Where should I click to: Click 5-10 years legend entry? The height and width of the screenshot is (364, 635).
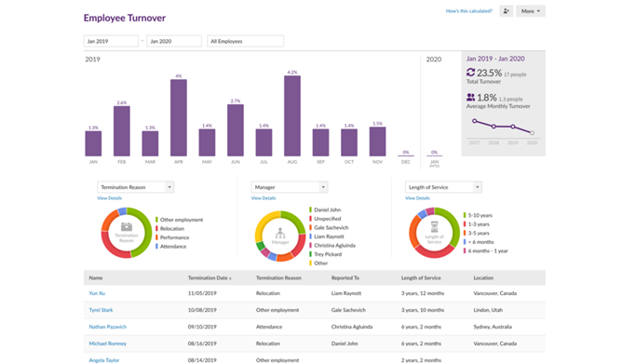pos(480,215)
